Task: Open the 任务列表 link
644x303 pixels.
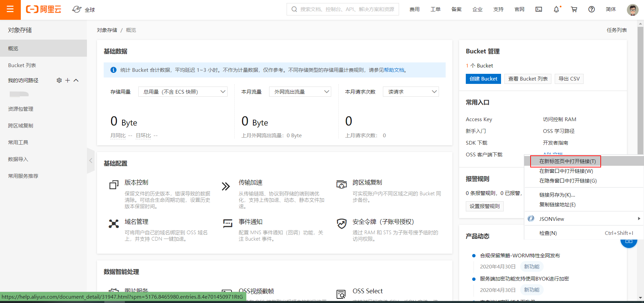Action: pos(616,30)
